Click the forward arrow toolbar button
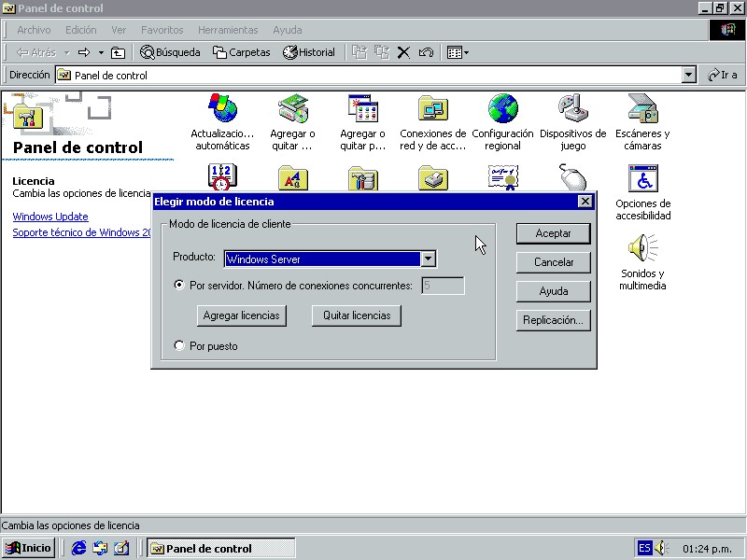The width and height of the screenshot is (747, 560). (84, 52)
